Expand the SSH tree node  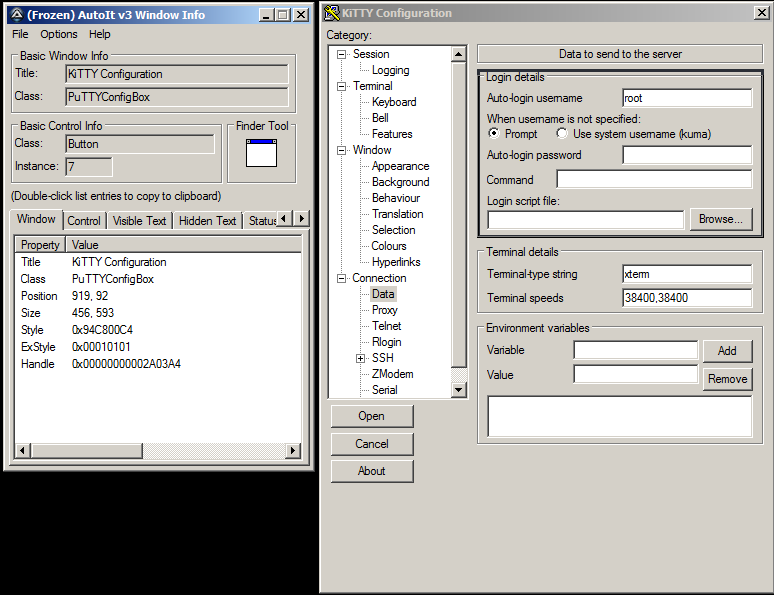coord(360,358)
